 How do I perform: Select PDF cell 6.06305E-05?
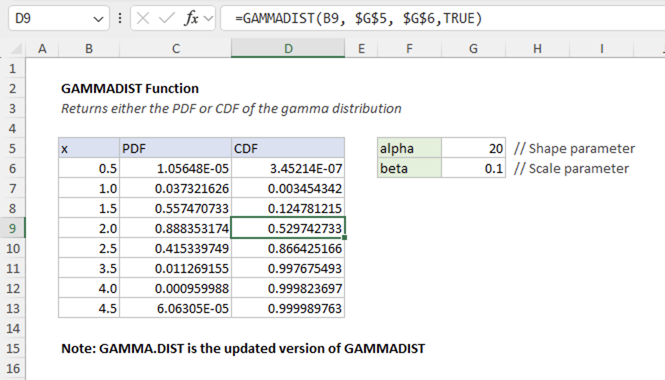(176, 308)
